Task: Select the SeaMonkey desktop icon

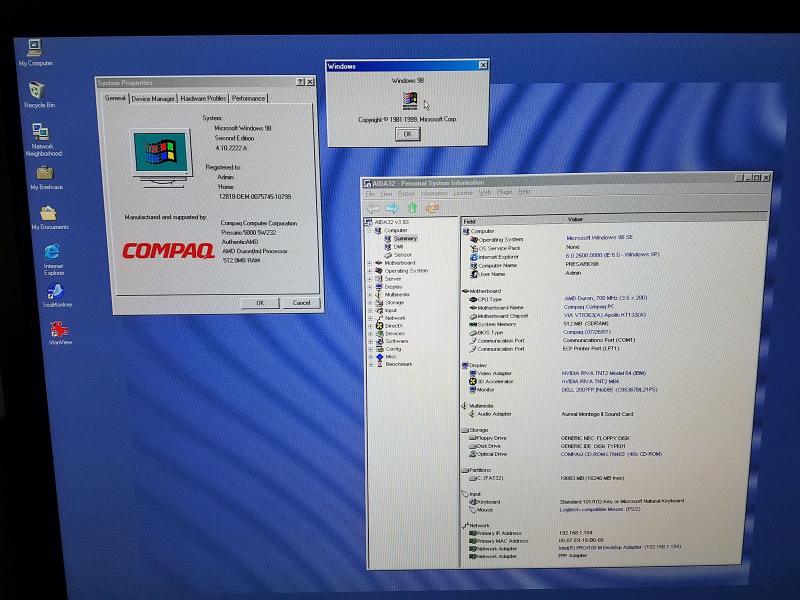Action: click(56, 296)
